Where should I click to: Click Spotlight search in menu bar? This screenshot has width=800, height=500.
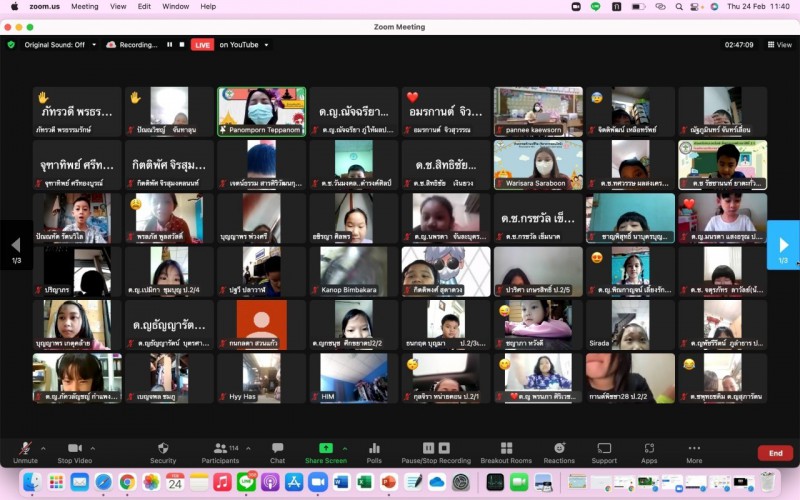pos(679,7)
